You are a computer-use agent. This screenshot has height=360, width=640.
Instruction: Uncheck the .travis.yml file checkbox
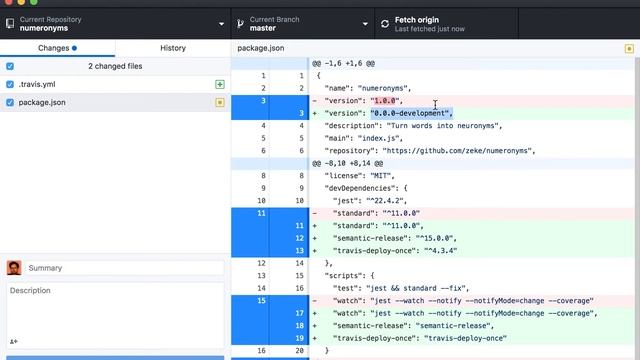pyautogui.click(x=10, y=84)
